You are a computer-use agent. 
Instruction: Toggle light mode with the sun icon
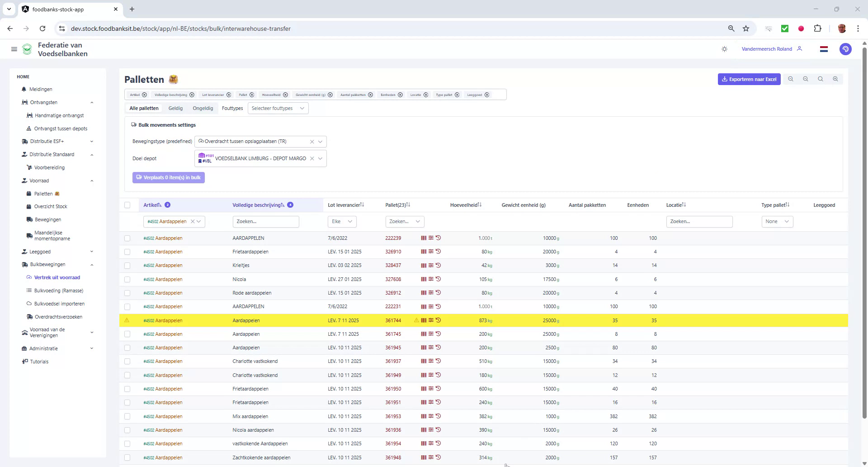click(x=724, y=49)
